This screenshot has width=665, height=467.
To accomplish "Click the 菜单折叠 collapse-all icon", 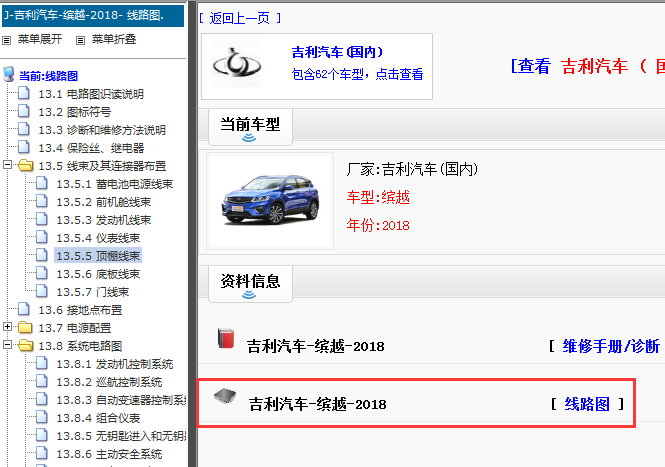I will 80,40.
